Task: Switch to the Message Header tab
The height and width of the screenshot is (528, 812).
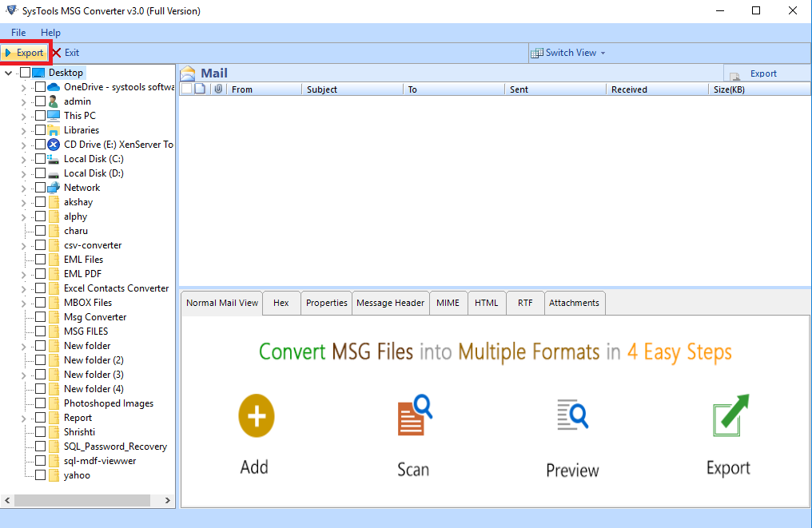Action: coord(391,303)
